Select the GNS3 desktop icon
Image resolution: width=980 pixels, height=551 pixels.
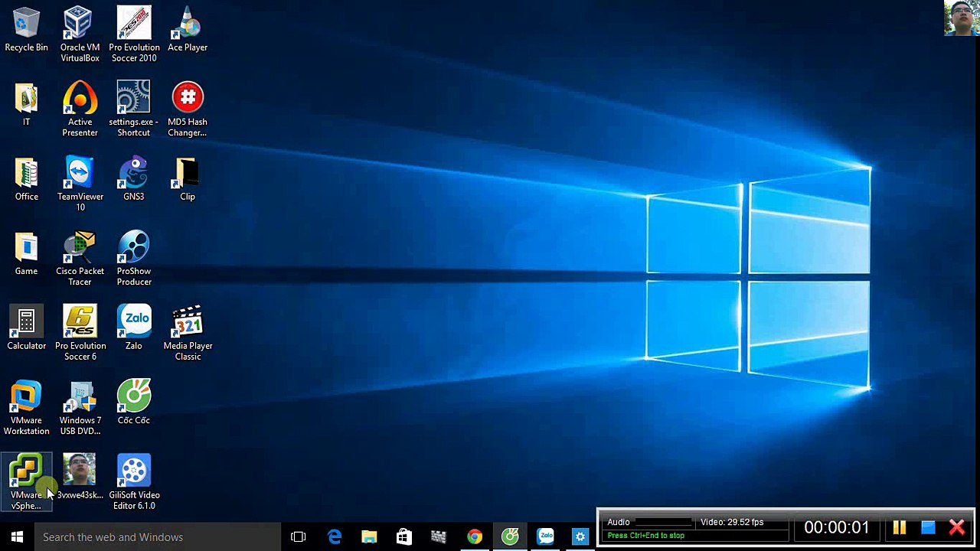(134, 180)
